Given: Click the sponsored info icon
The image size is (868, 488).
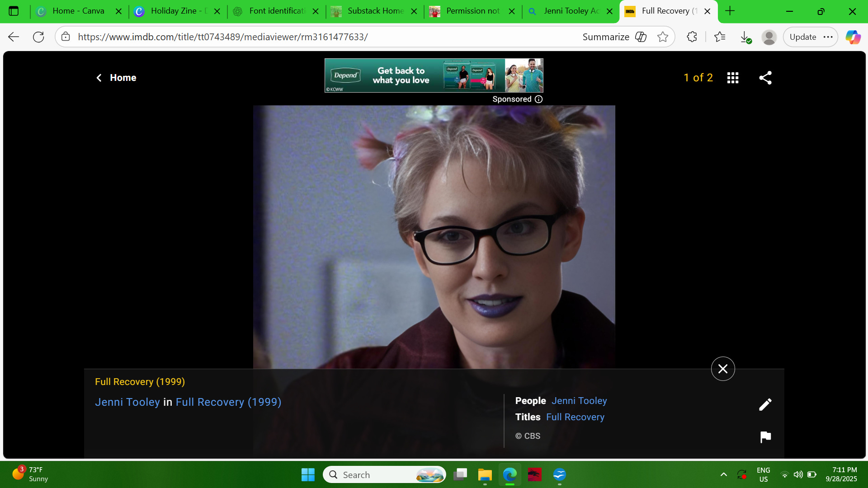Looking at the screenshot, I should click(x=538, y=99).
